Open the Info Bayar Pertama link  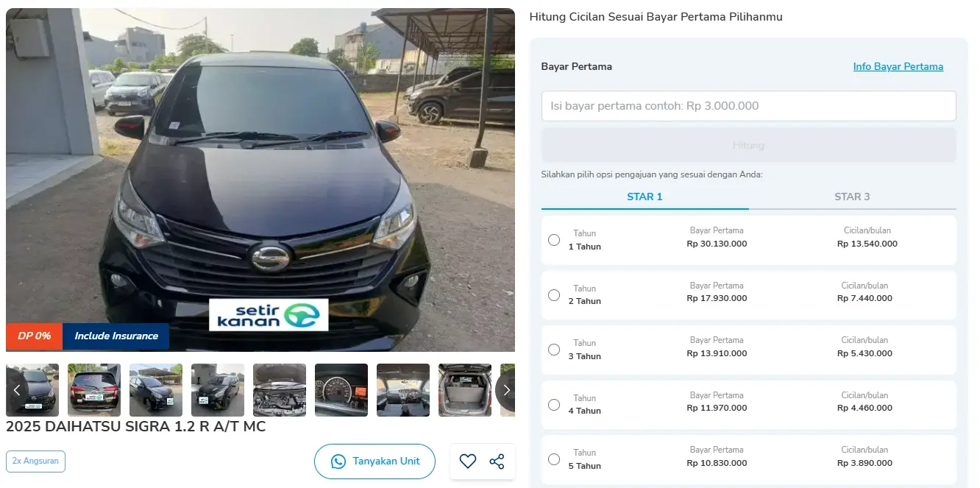tap(898, 66)
